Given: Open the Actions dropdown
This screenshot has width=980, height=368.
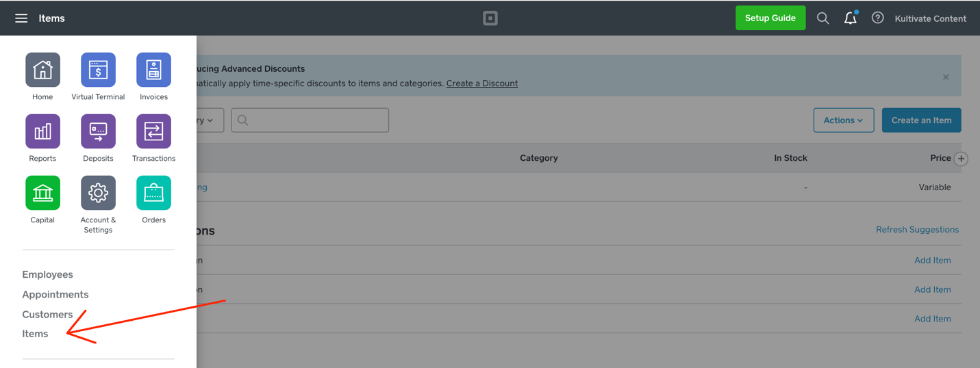Looking at the screenshot, I should pyautogui.click(x=843, y=120).
